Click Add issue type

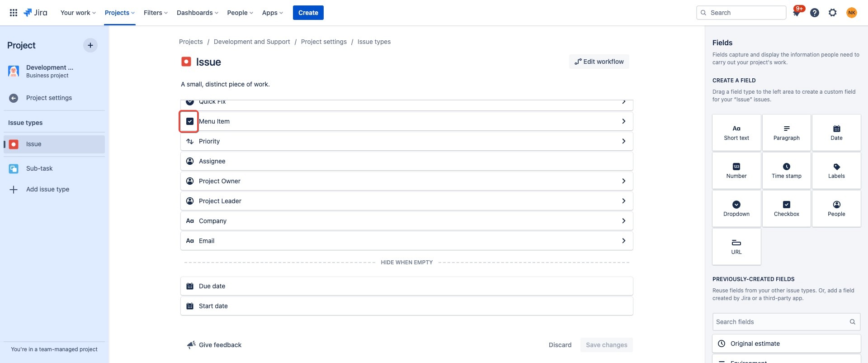54,189
